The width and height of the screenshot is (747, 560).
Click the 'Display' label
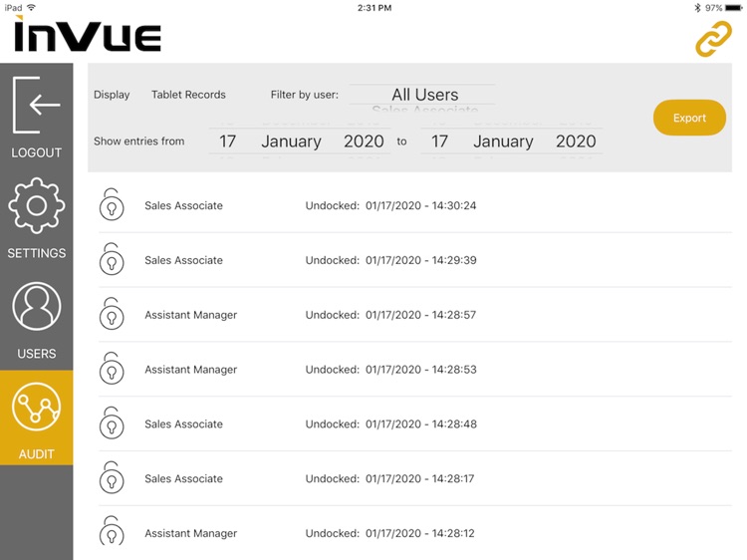[112, 95]
